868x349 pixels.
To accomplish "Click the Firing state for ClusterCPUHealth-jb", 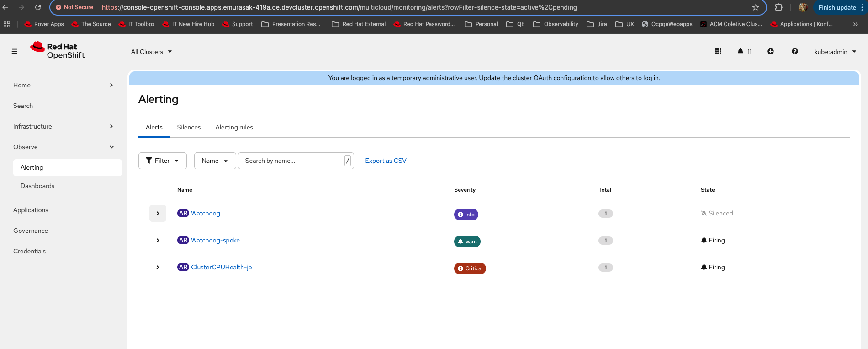I will pos(713,267).
